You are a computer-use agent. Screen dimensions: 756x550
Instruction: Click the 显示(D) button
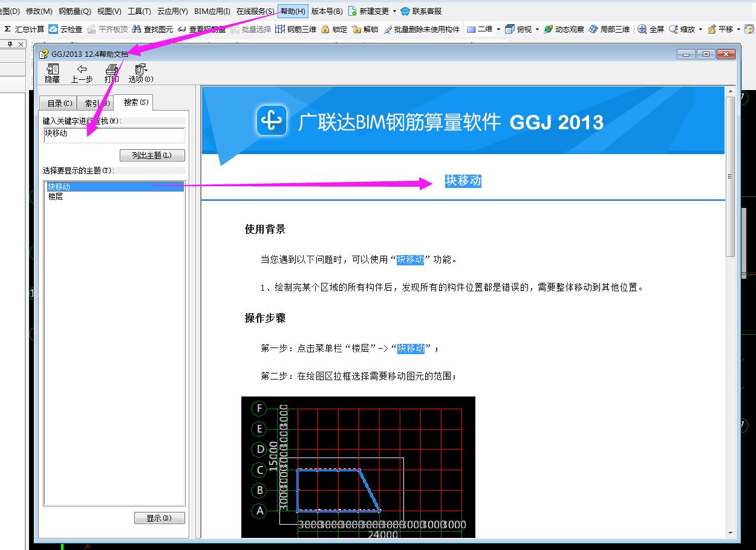[x=160, y=518]
